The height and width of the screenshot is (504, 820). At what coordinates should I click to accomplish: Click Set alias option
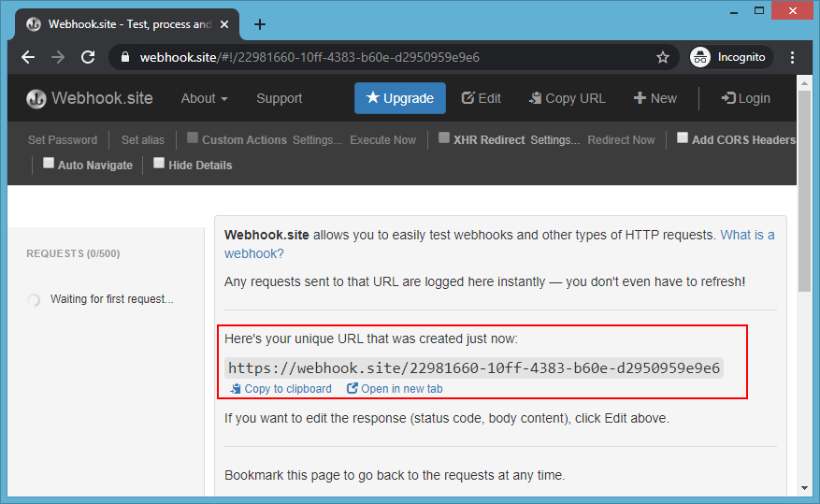click(143, 140)
